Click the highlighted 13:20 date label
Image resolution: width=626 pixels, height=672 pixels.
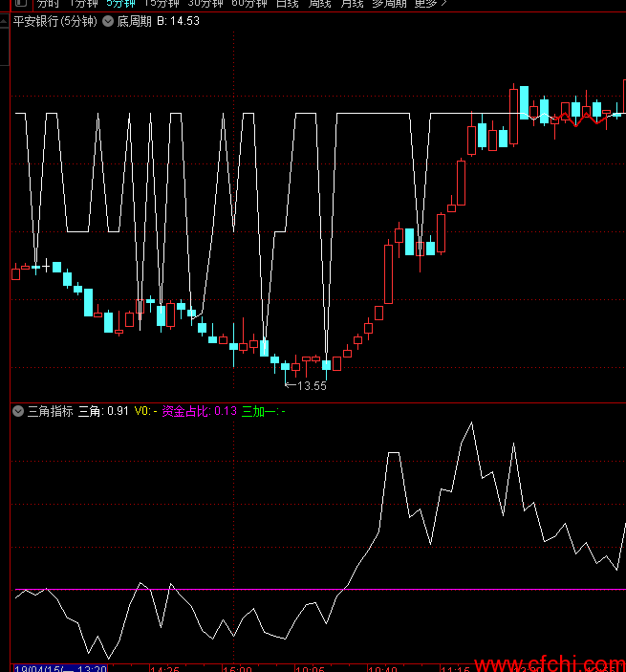60,668
